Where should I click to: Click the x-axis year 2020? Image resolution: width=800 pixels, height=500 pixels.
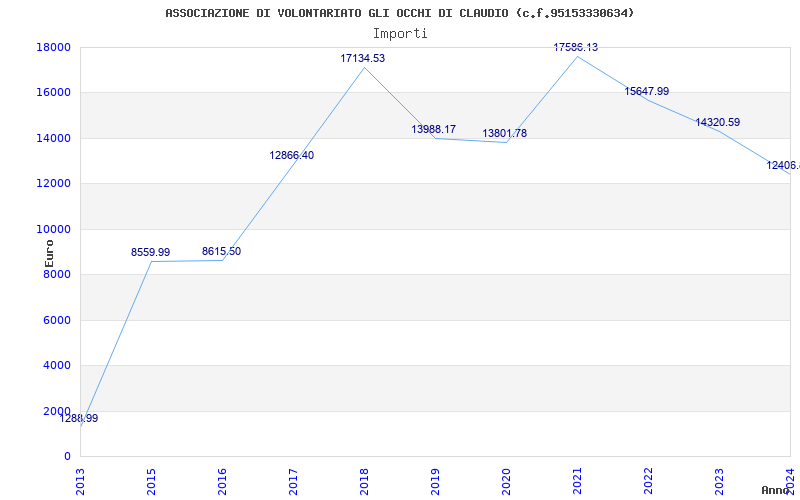[506, 481]
